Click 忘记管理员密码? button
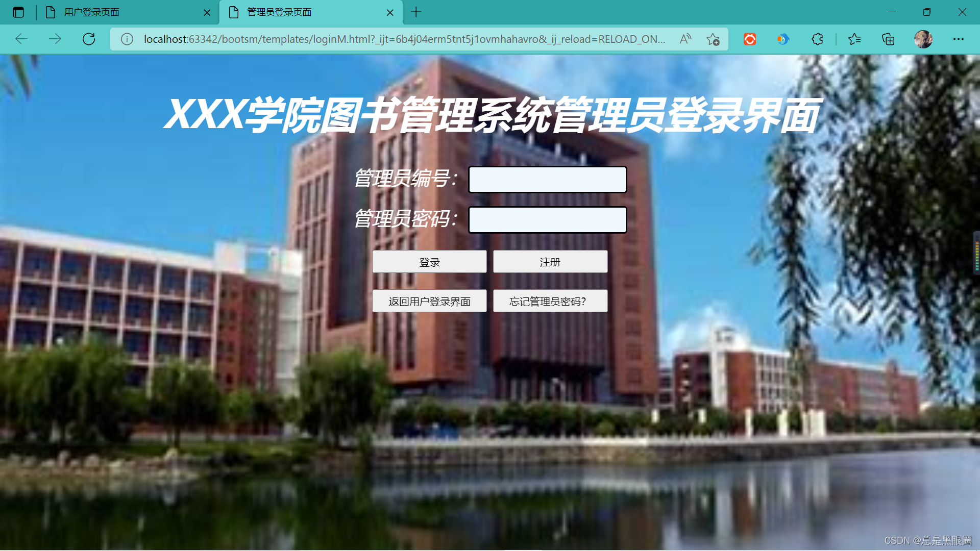The image size is (980, 551). point(550,301)
